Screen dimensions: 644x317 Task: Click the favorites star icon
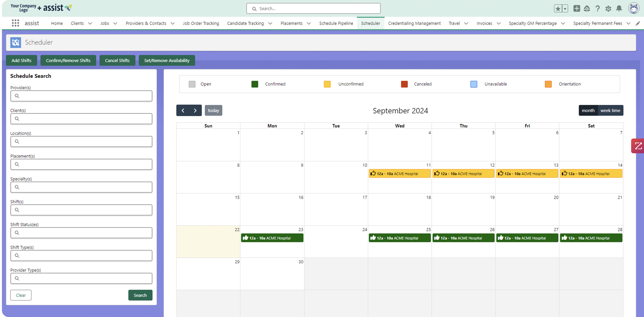558,8
